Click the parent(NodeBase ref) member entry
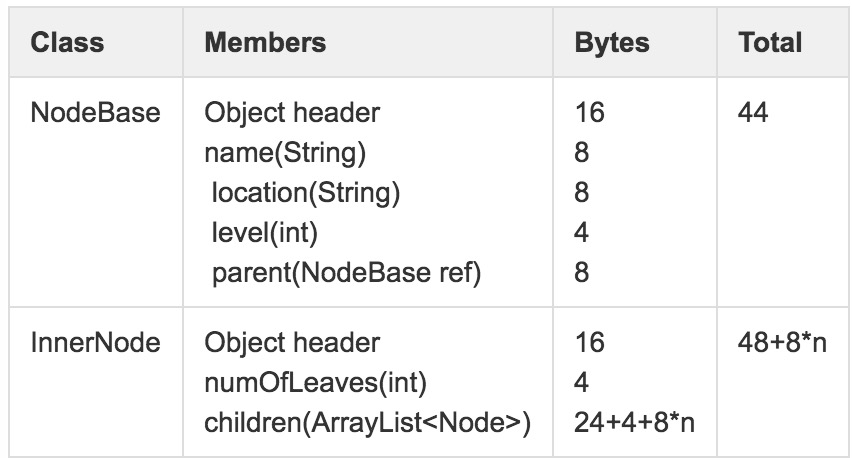Viewport: 852px width, 458px height. tap(346, 273)
